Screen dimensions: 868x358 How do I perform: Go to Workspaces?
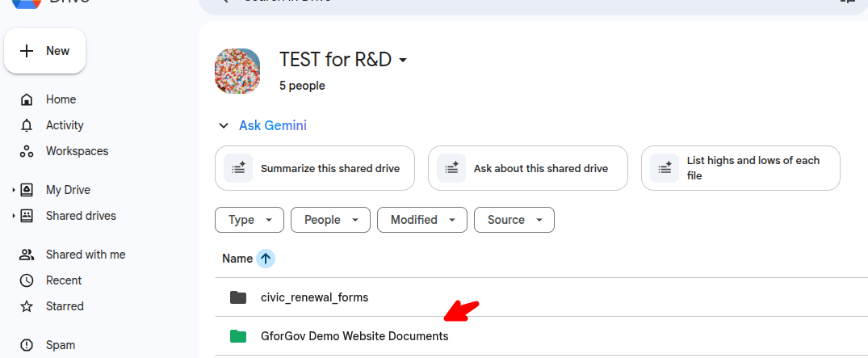click(x=77, y=151)
